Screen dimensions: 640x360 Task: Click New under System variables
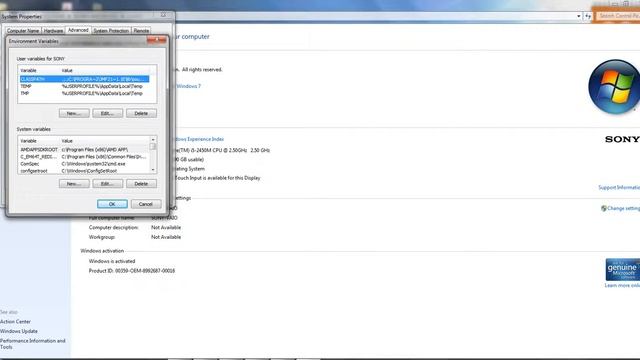point(74,184)
